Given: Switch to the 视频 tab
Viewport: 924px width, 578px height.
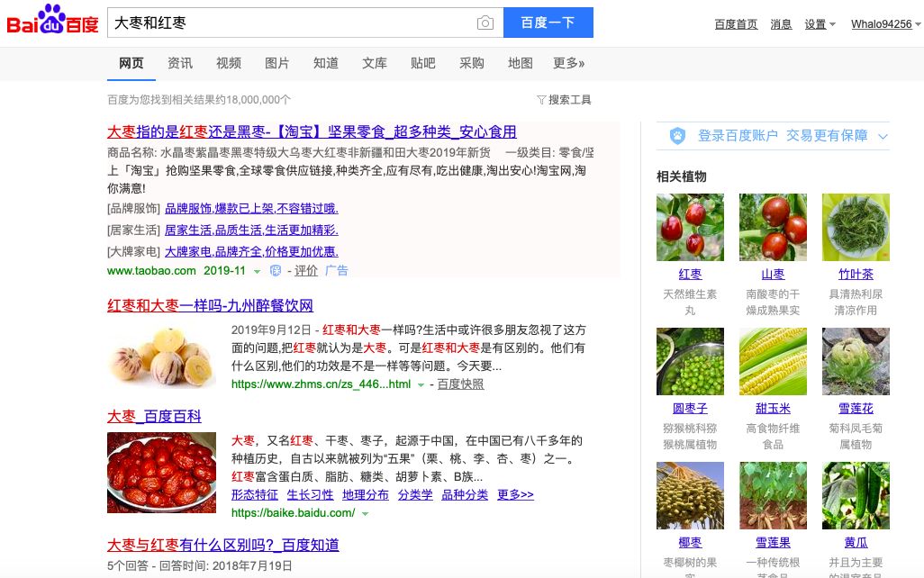Looking at the screenshot, I should [229, 63].
